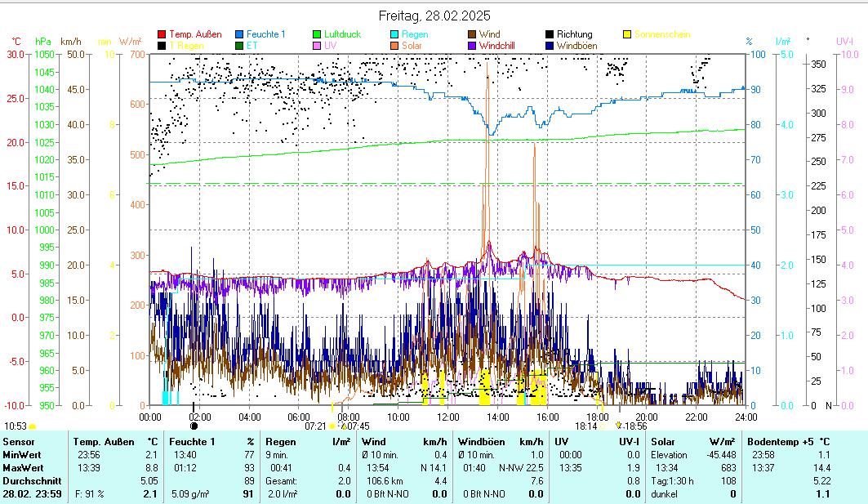868x504 pixels.
Task: Click the red Temp. Außen legend square
Action: click(162, 35)
